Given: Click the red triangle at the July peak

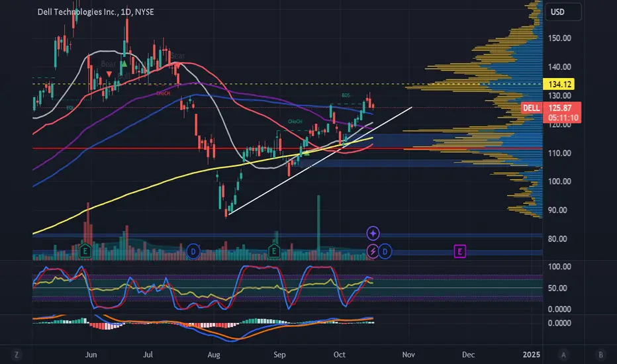Looking at the screenshot, I should click(x=177, y=66).
